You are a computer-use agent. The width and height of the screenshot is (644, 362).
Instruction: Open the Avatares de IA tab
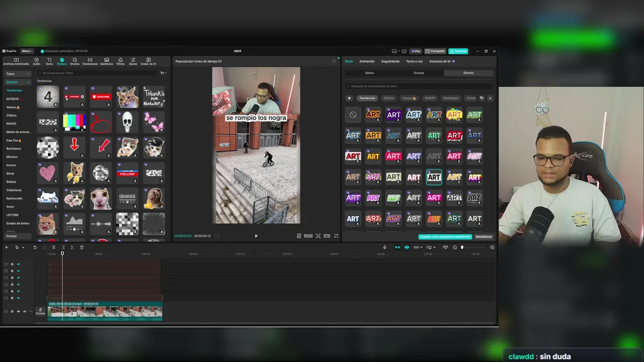[x=442, y=61]
